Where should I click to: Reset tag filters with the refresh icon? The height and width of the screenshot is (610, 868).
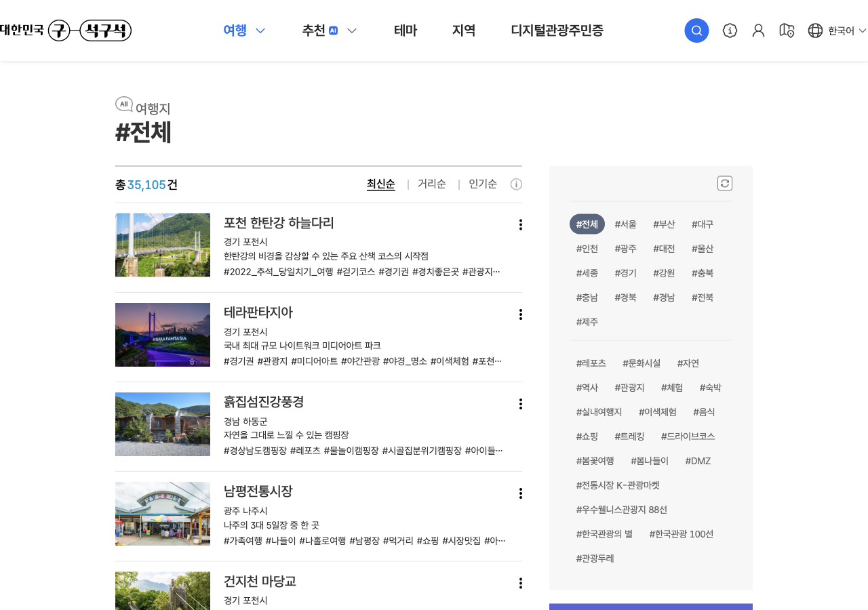coord(725,183)
